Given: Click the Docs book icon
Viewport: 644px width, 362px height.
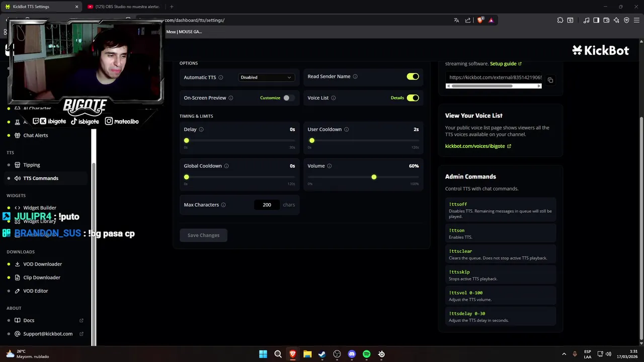Looking at the screenshot, I should click(18, 320).
